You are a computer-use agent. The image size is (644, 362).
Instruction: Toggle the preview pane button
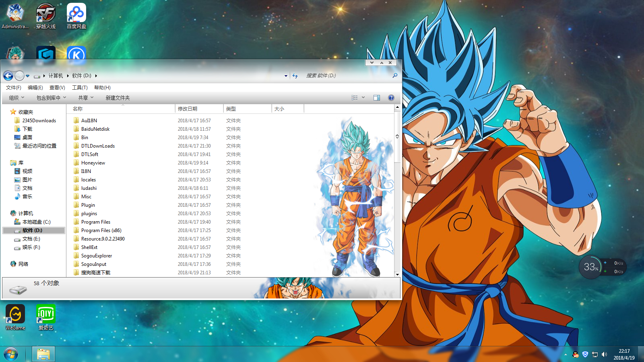click(377, 98)
